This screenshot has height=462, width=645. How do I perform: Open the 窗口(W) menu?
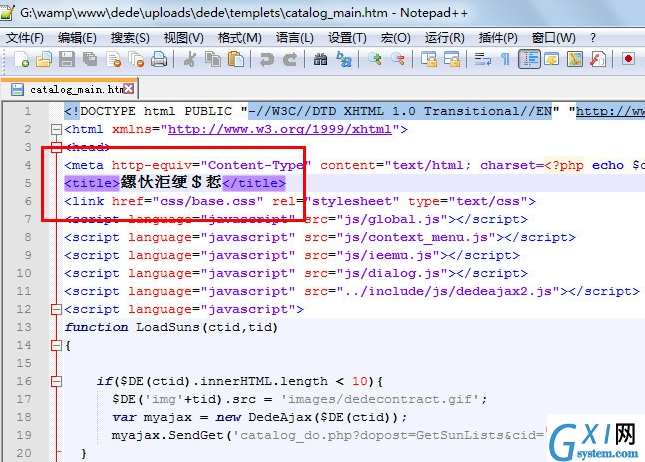click(x=553, y=38)
